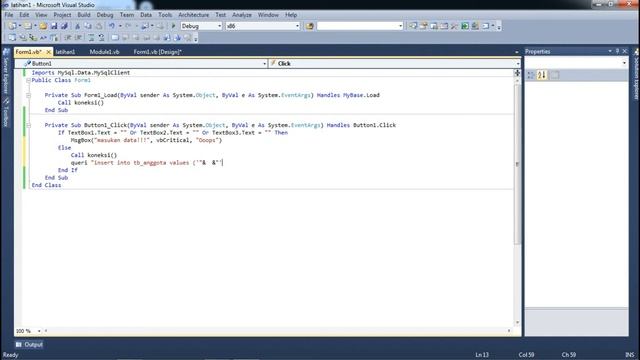Click the Save All toolbar icon
The height and width of the screenshot is (360, 640).
pyautogui.click(x=64, y=26)
